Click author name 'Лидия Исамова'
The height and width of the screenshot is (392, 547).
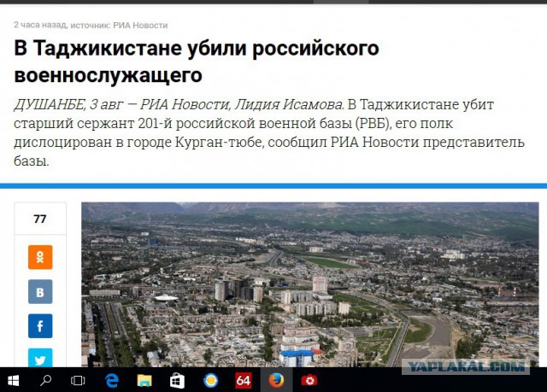pos(289,104)
